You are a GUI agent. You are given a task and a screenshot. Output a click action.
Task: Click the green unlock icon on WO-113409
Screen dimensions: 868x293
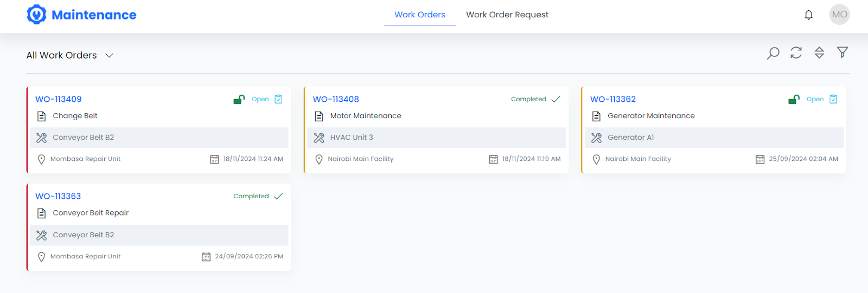(x=239, y=99)
